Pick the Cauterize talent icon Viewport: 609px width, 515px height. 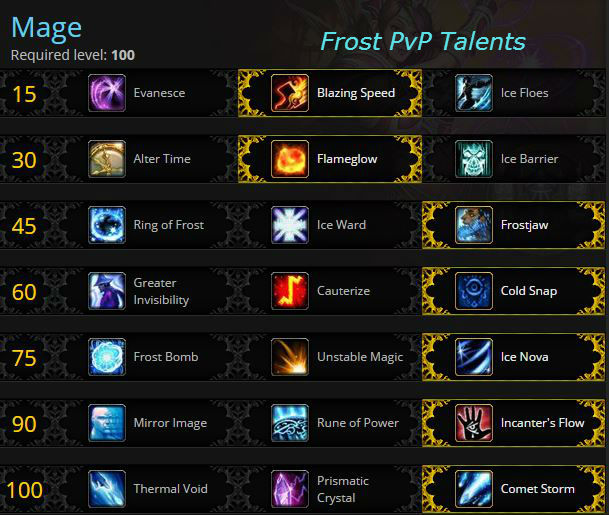click(290, 291)
